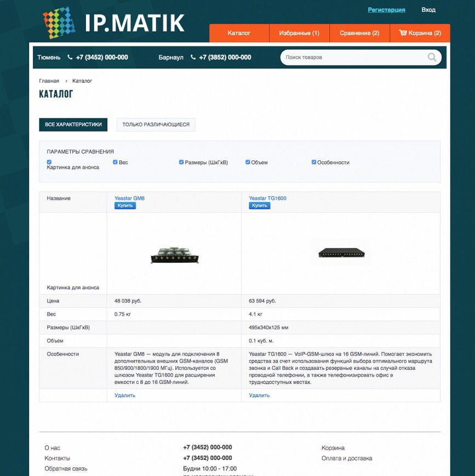Screen dimensions: 475x476
Task: Uncheck the Объем parameter checkbox
Action: coord(248,162)
